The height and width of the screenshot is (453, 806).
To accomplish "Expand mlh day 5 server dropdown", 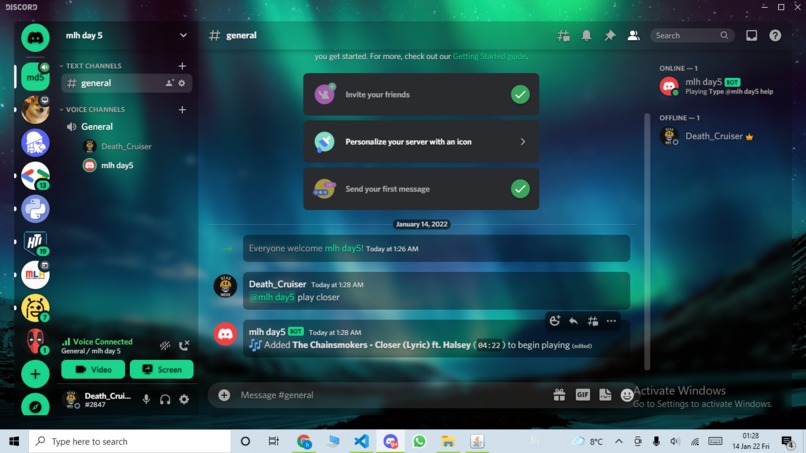I will coord(184,35).
